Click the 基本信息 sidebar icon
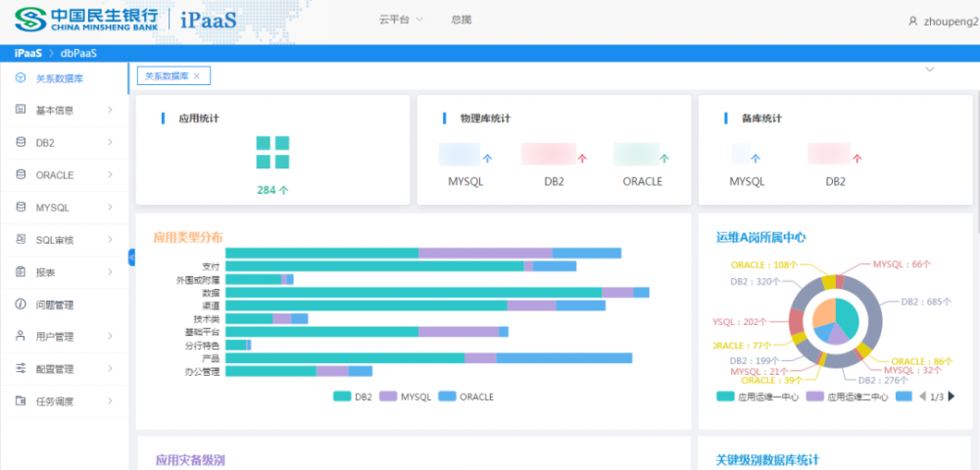 [21, 110]
